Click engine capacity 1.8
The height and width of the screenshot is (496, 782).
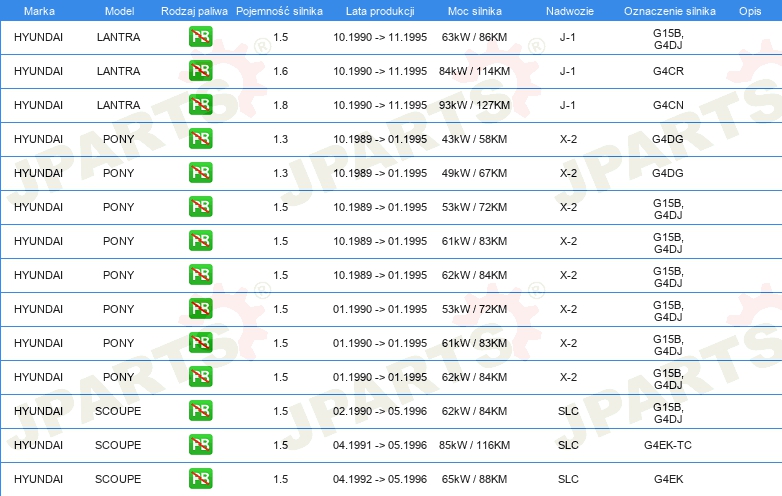point(281,105)
